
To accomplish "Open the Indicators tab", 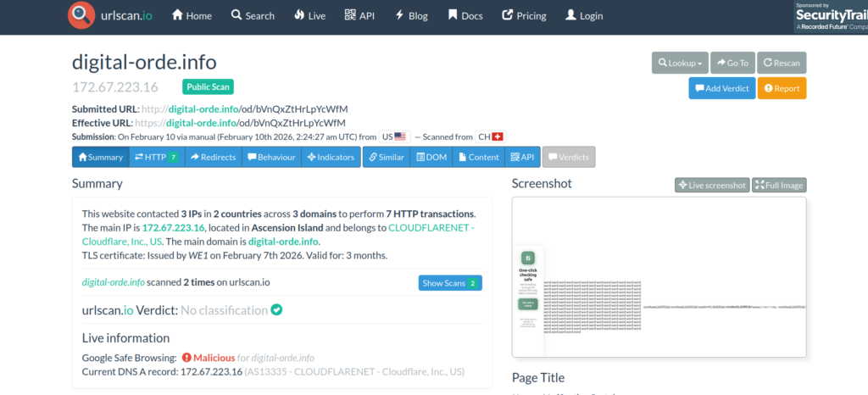I will pyautogui.click(x=331, y=157).
